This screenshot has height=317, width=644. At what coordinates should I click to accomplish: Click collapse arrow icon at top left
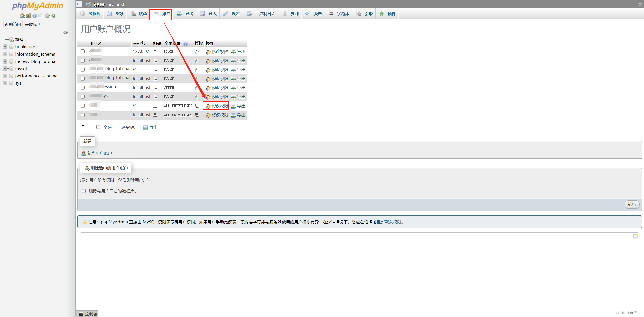tap(79, 4)
